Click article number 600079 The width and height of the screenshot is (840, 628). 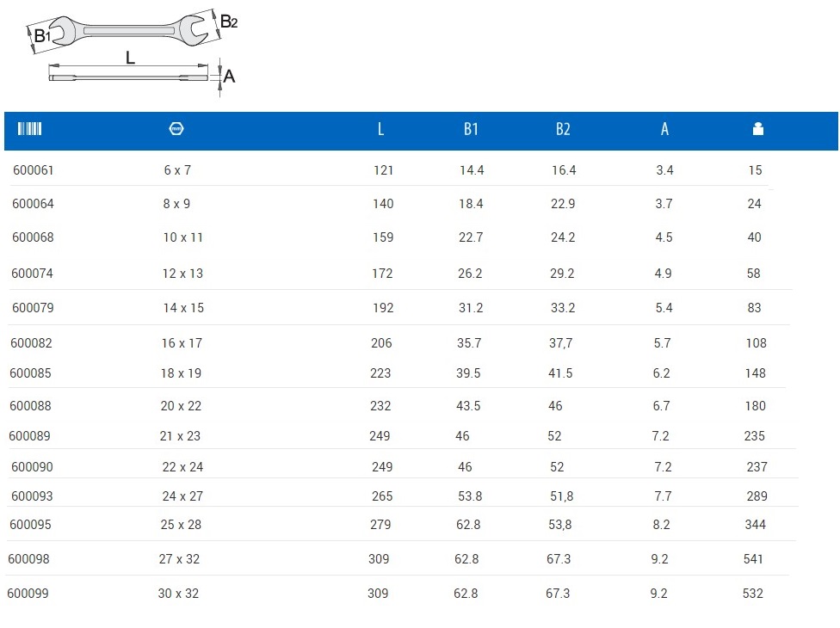(x=34, y=308)
